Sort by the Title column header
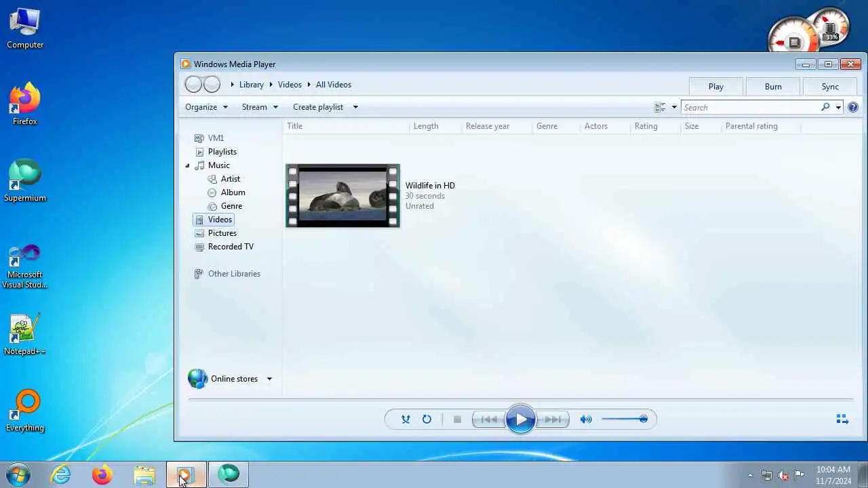The height and width of the screenshot is (488, 868). [294, 126]
